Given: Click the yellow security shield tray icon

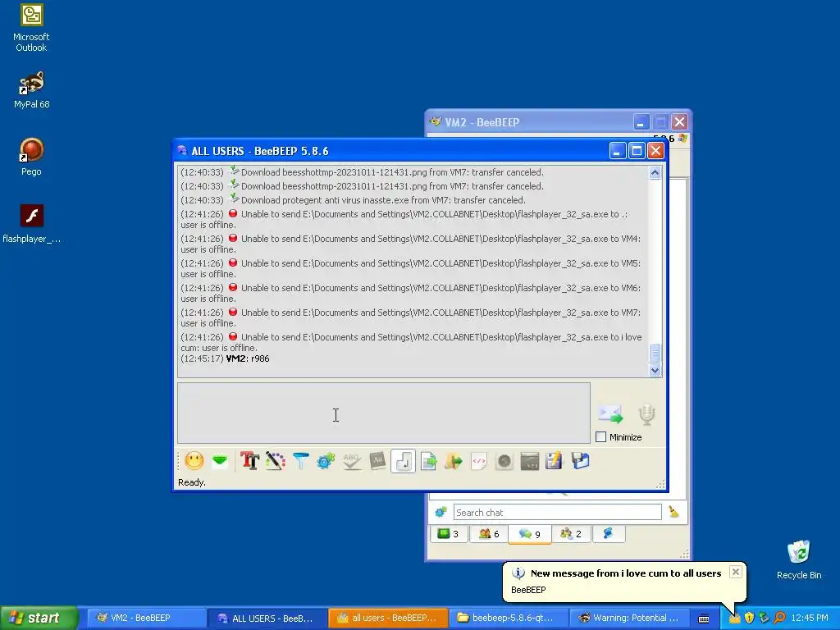Looking at the screenshot, I should click(750, 619).
